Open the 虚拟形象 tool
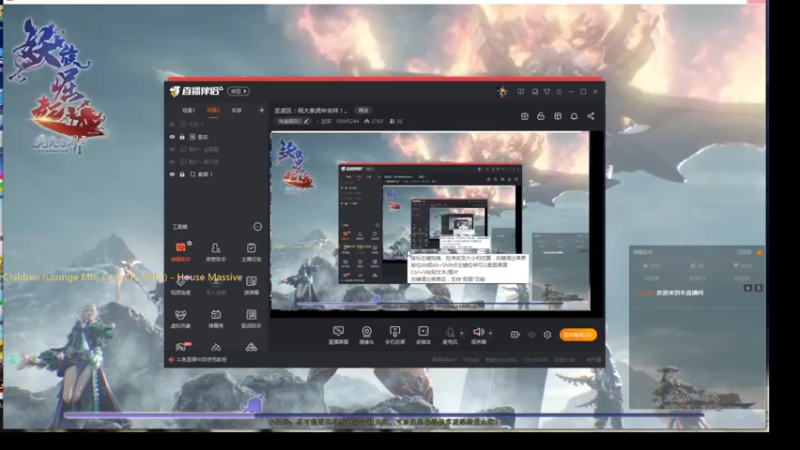Viewport: 800px width, 450px height. click(x=180, y=318)
